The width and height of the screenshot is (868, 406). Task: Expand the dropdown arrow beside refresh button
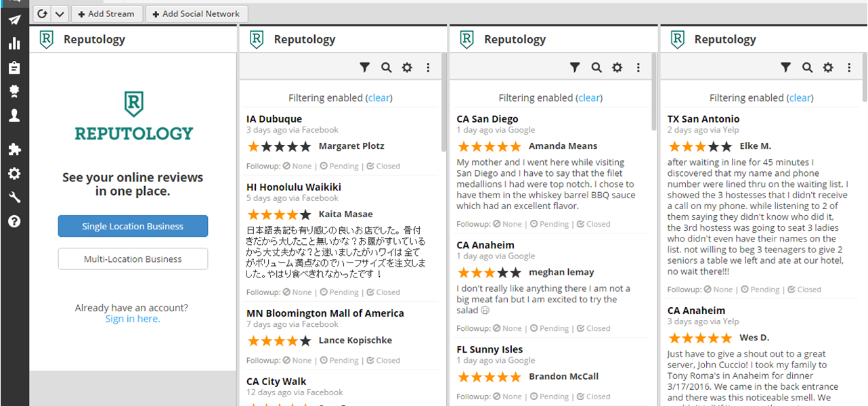point(60,14)
